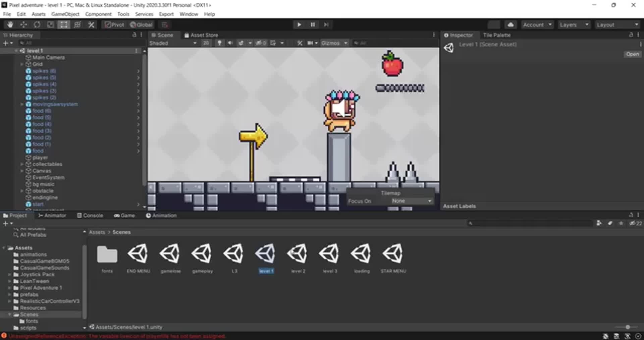
Task: Select the combined Transform tool
Action: point(77,24)
